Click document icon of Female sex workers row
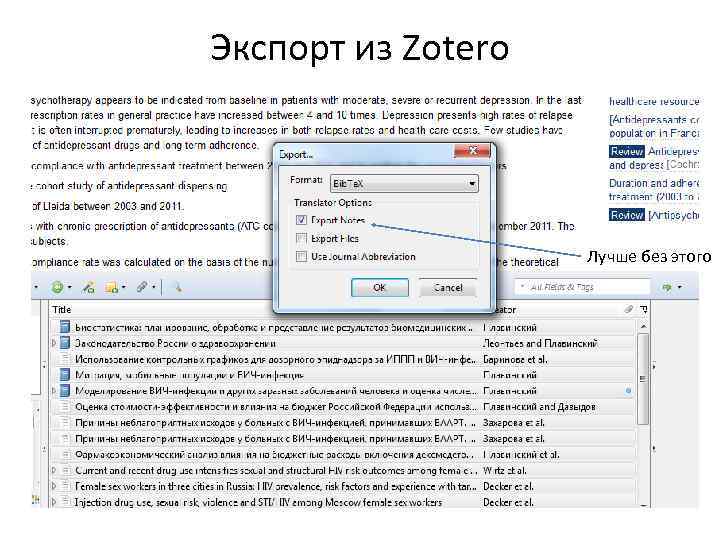Screen dimensions: 720x540 click(x=65, y=486)
